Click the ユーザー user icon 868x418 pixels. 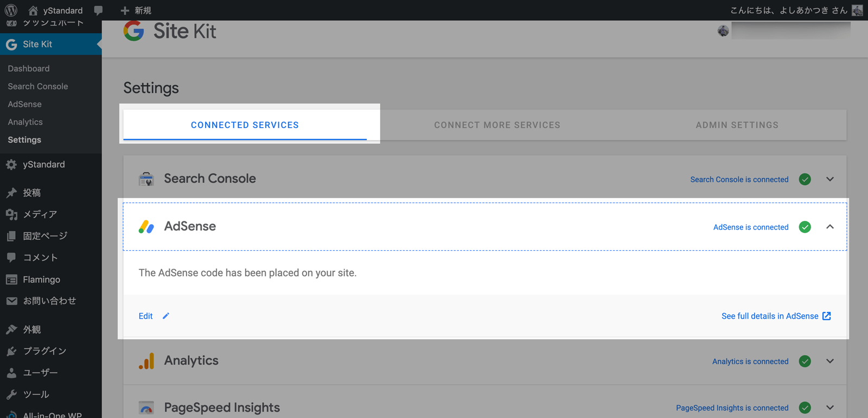(11, 373)
